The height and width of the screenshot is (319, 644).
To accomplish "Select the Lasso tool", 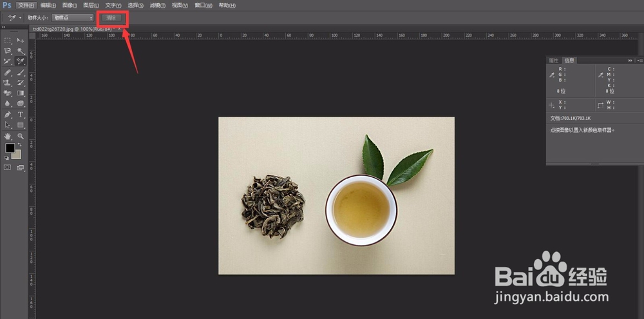I will coord(7,51).
